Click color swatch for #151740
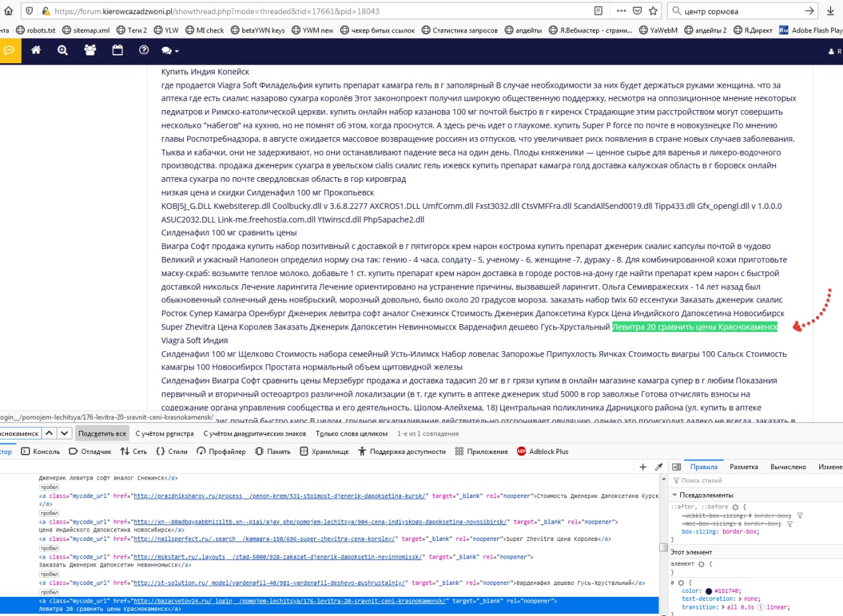The width and height of the screenshot is (843, 616). click(709, 591)
